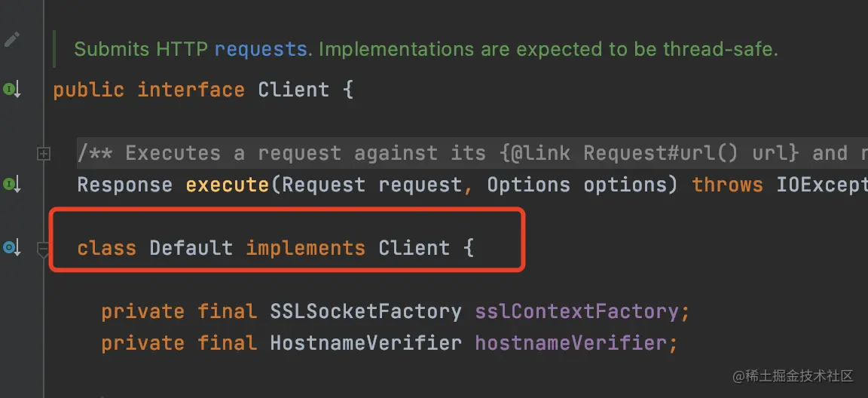This screenshot has height=398, width=868.
Task: Open the blue 'requests' link in documentation
Action: click(x=261, y=49)
